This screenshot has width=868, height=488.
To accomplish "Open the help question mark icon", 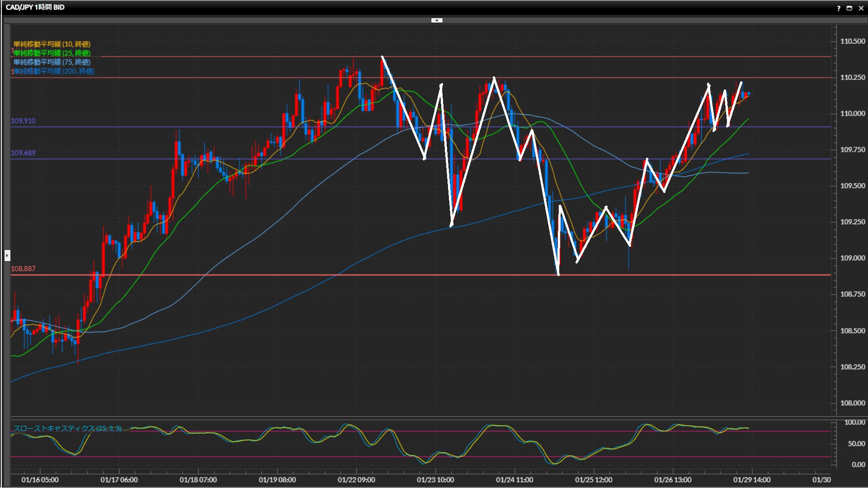I will pyautogui.click(x=839, y=8).
